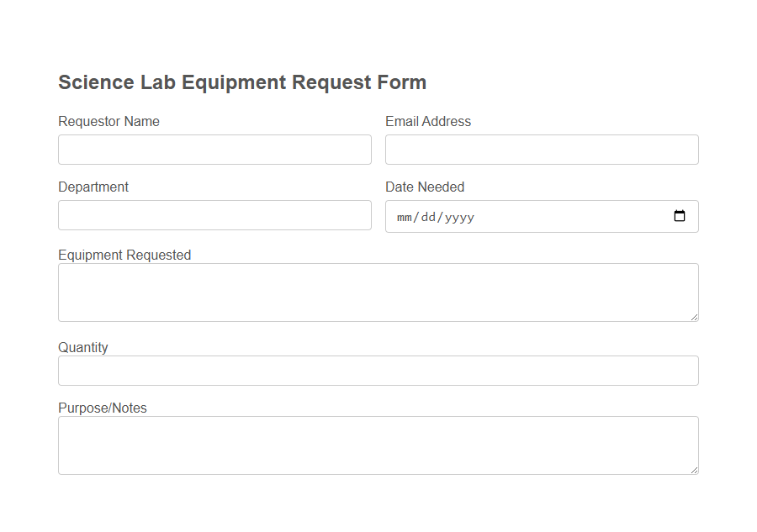Click the Date Needed label
This screenshot has width=757, height=532.
point(425,187)
